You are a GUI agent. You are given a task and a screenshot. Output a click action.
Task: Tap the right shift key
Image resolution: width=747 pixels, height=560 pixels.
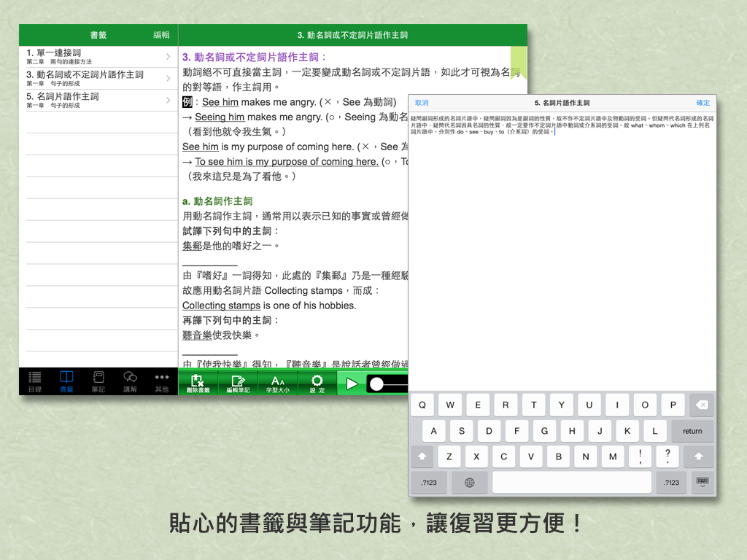point(698,456)
